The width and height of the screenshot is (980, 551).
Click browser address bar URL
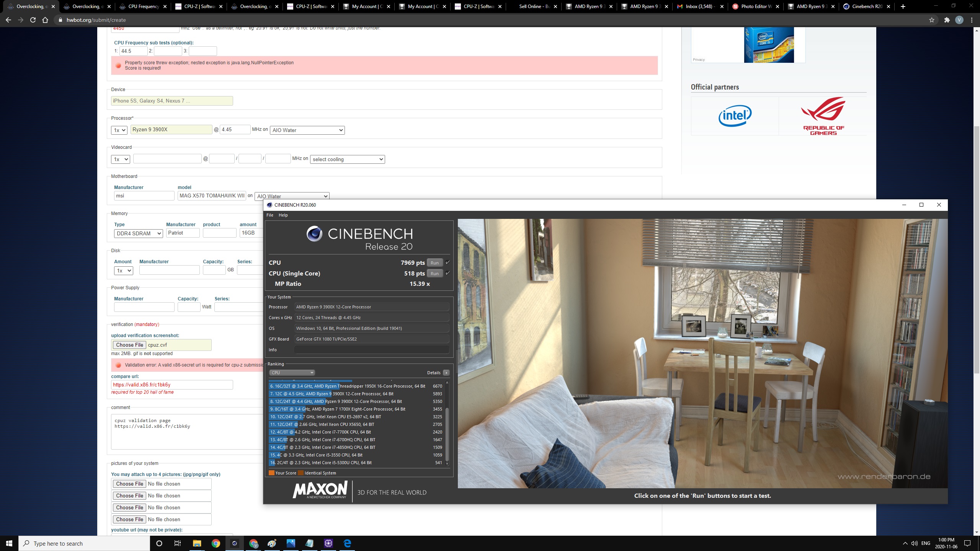click(96, 20)
